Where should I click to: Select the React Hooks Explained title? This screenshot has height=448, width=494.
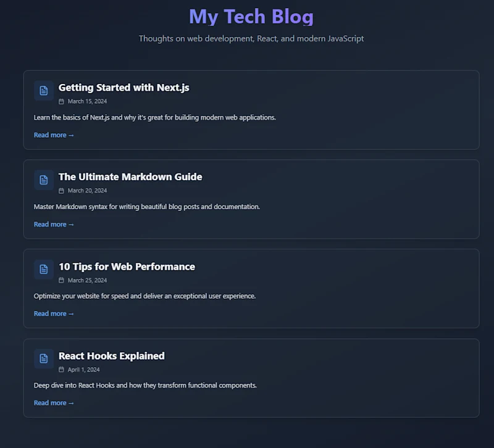coord(112,356)
